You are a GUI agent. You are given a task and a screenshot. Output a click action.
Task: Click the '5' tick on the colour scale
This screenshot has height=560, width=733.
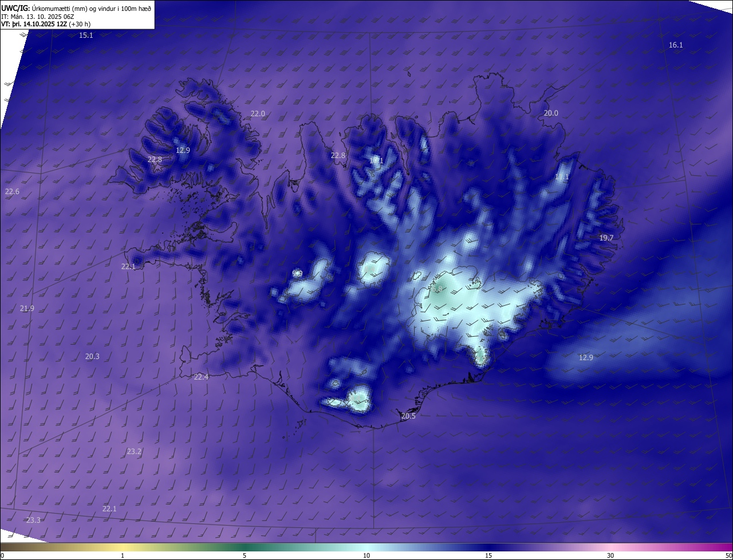click(x=245, y=555)
